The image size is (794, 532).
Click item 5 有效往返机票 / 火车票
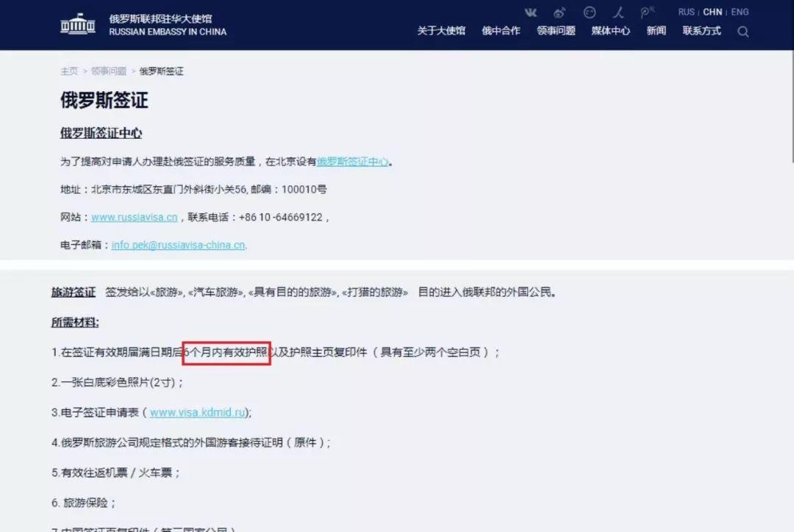[115, 472]
